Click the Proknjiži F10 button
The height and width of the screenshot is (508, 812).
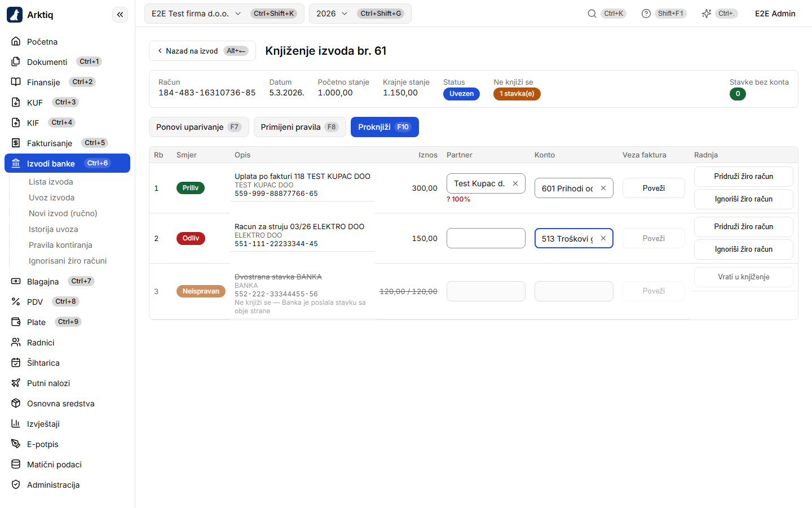point(385,127)
